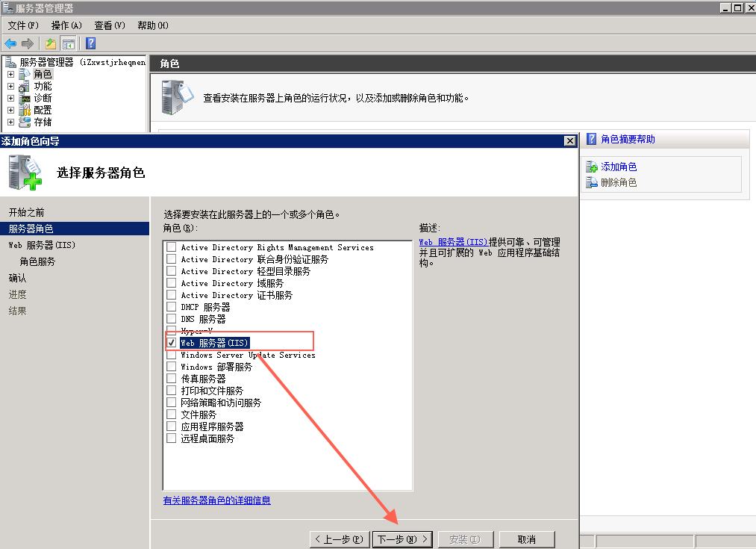Uncheck the Web 服务器(IIS) checkbox

pyautogui.click(x=172, y=343)
